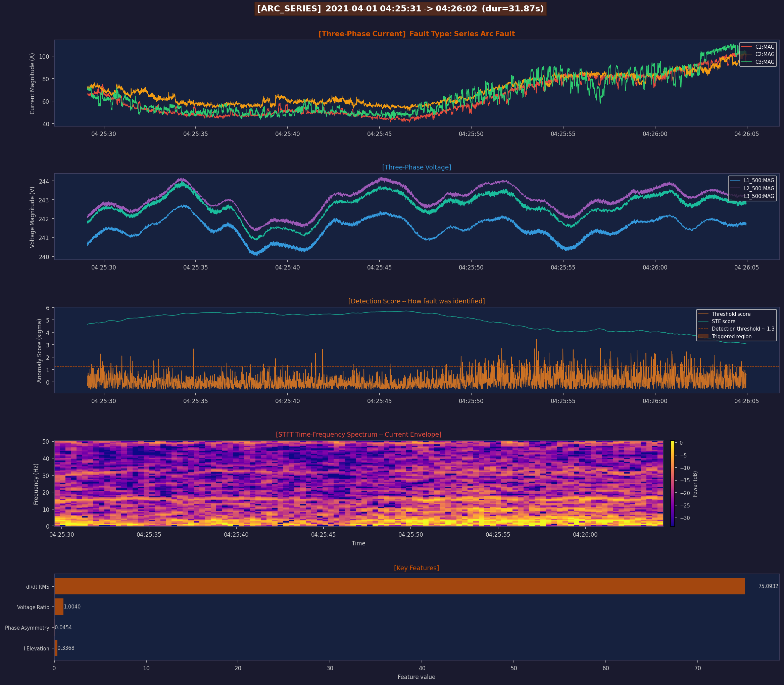This screenshot has width=784, height=685.
Task: Select the L1_500:MAG voltage legend entry
Action: (758, 181)
